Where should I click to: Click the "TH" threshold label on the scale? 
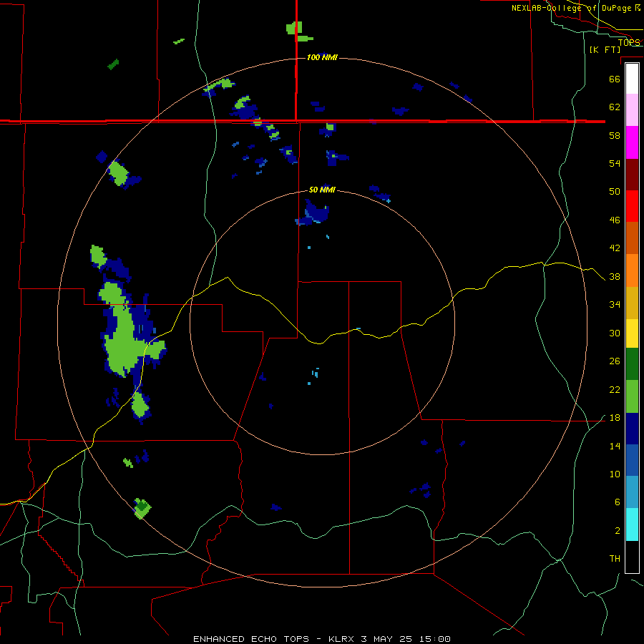[x=615, y=558]
